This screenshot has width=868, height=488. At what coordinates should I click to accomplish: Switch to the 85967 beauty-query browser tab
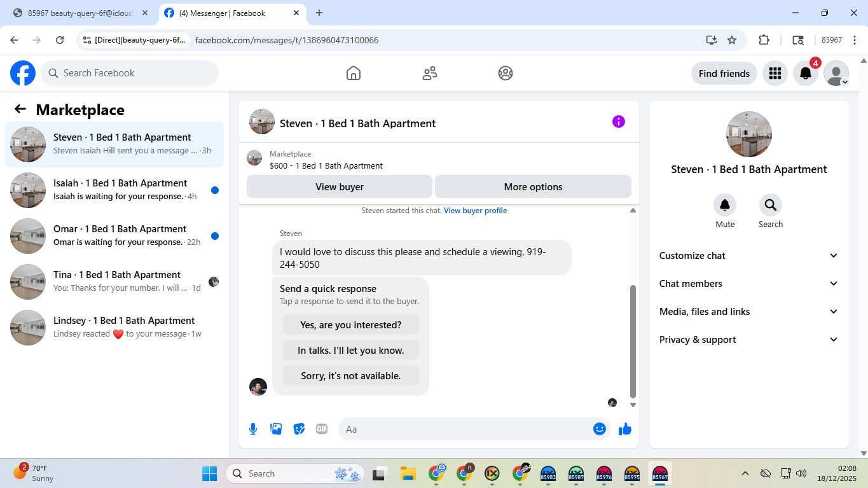(81, 13)
